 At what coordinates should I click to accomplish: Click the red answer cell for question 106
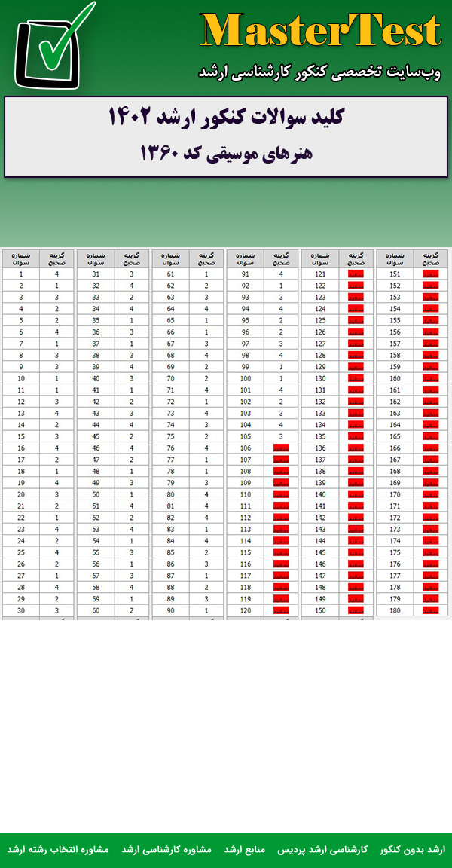tap(281, 448)
